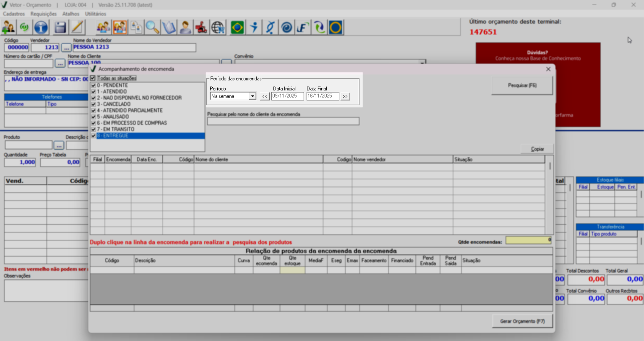
Task: Click the magnifying glass search icon
Action: [152, 27]
